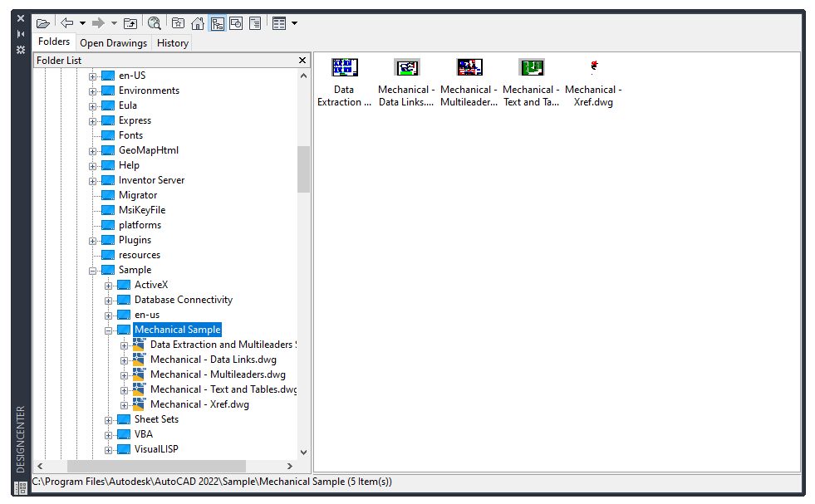Click the tree scroll down arrow

(303, 453)
